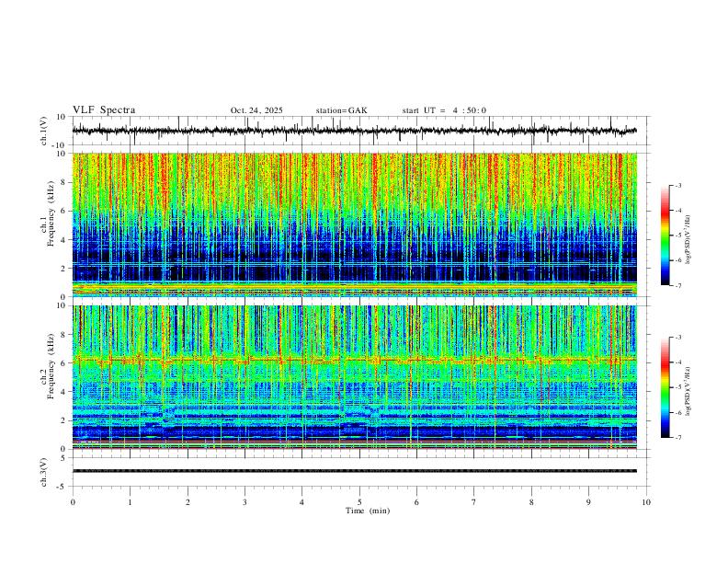Click time axis tick label "8"
The width and height of the screenshot is (728, 563).
(x=531, y=502)
